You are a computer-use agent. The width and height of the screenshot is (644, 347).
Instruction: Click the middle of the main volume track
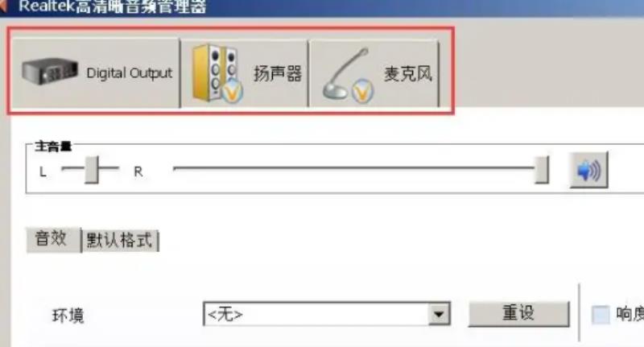point(354,168)
